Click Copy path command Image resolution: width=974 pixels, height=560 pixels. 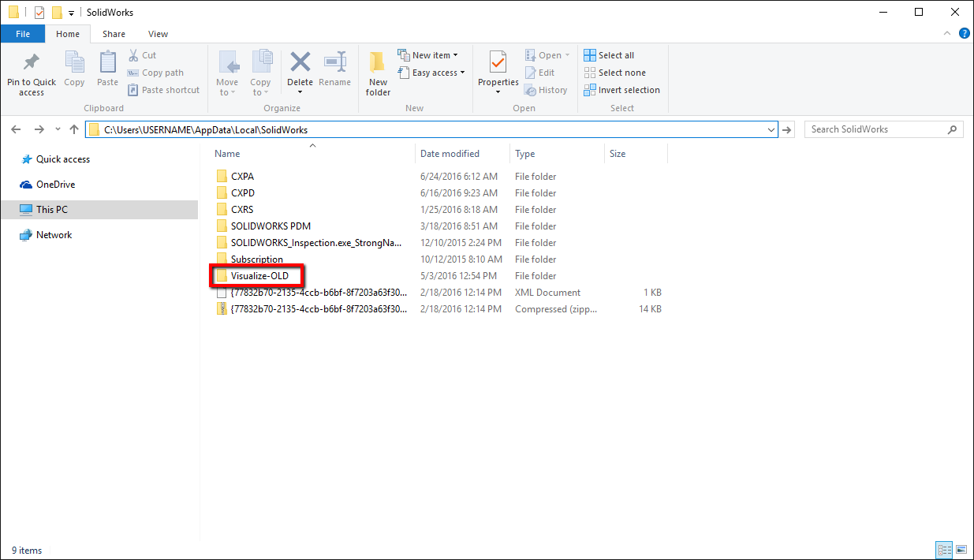(155, 73)
